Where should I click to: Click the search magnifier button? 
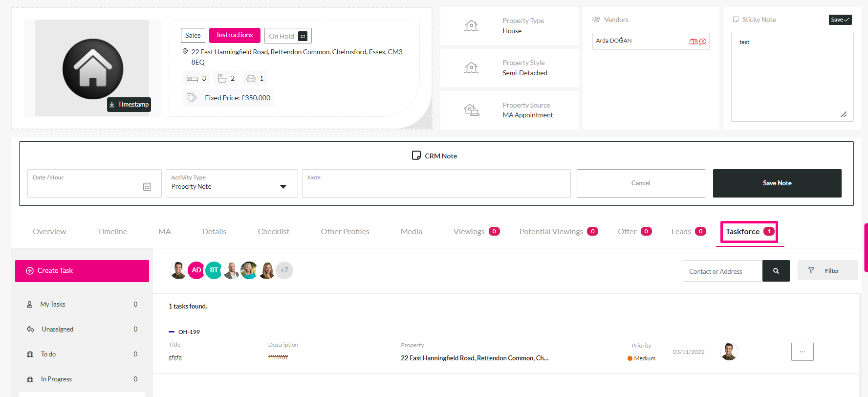click(776, 271)
